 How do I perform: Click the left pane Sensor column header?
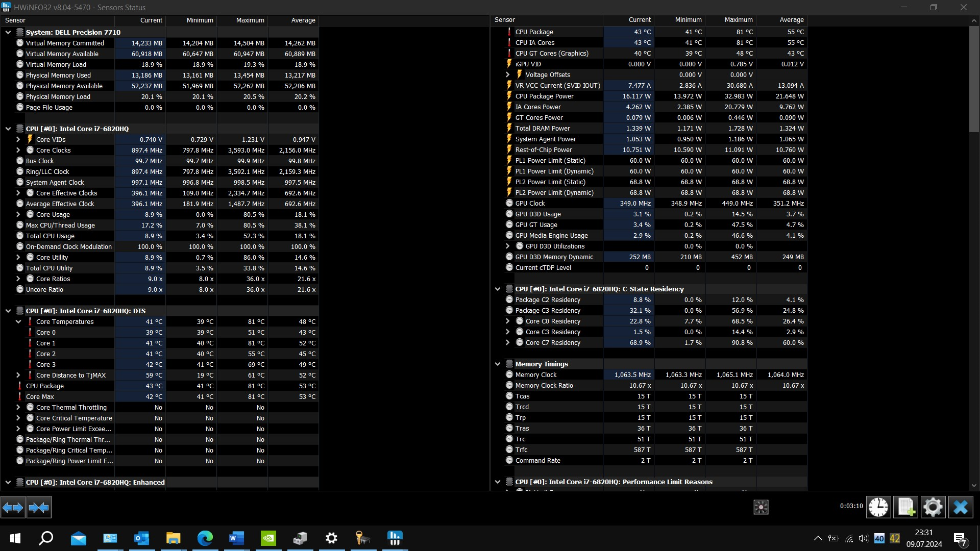tap(58, 20)
